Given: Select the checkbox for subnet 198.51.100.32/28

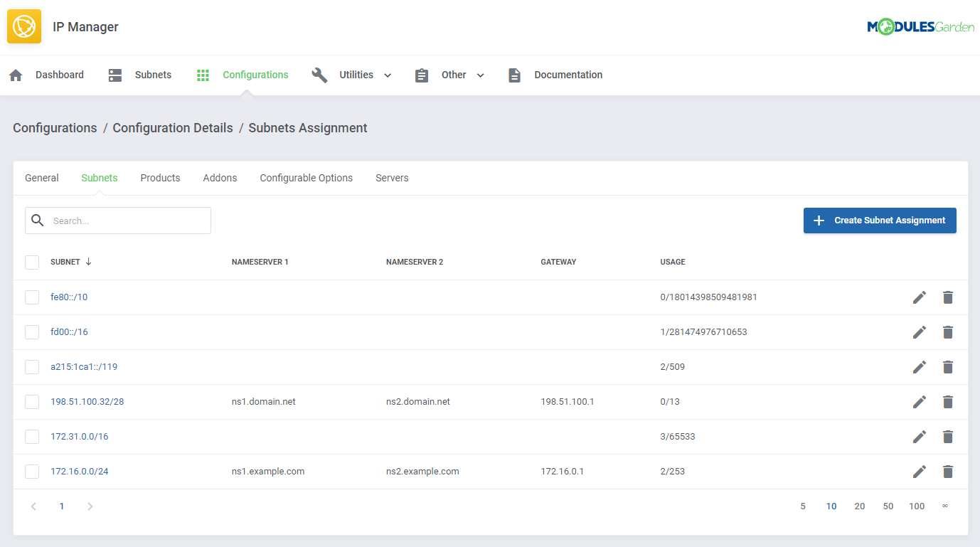Looking at the screenshot, I should (x=31, y=401).
